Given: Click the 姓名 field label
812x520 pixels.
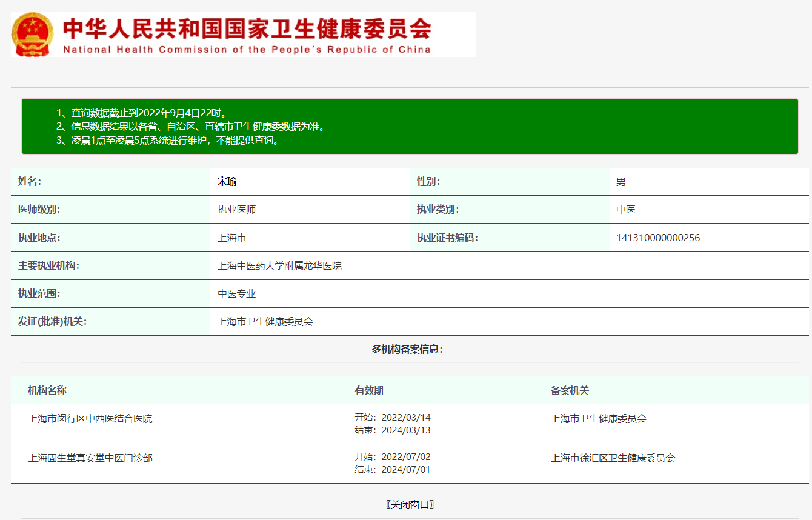Looking at the screenshot, I should pyautogui.click(x=30, y=182).
